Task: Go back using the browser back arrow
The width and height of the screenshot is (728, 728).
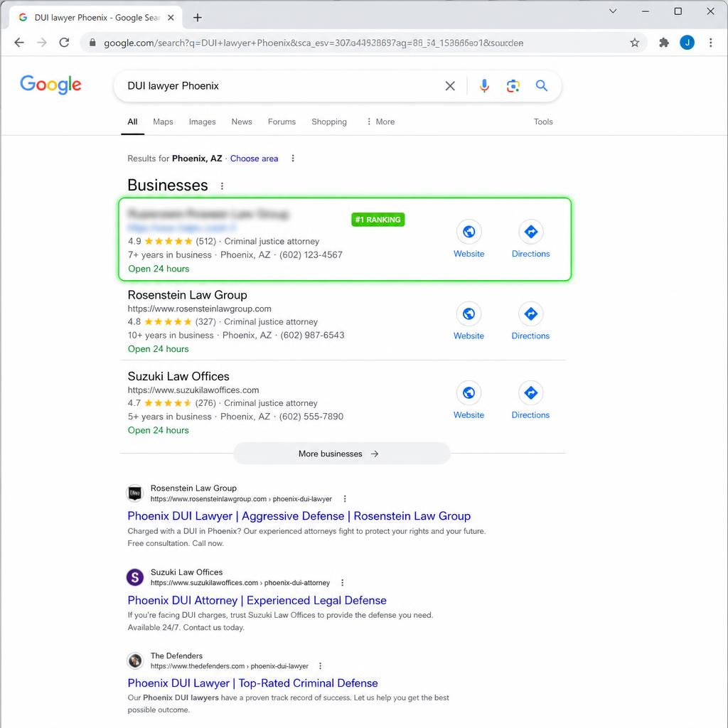Action: click(19, 43)
